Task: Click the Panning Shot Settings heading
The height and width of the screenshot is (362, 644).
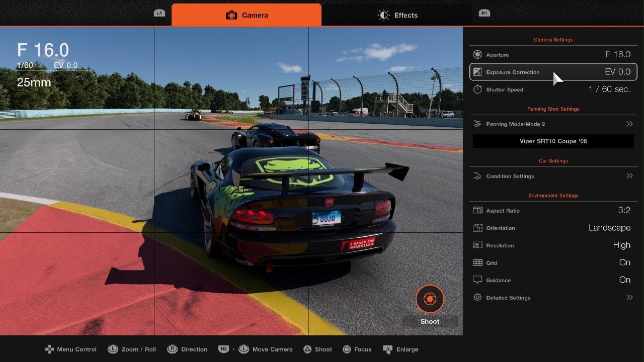Action: tap(553, 109)
